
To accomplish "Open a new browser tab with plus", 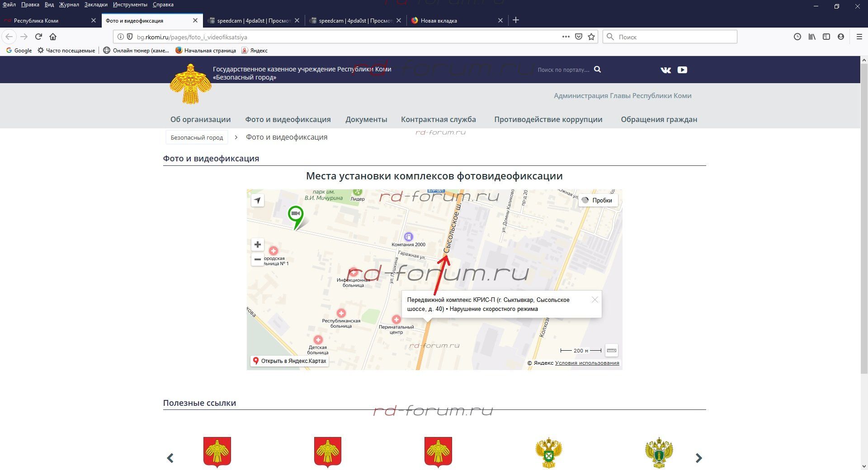I will click(516, 20).
